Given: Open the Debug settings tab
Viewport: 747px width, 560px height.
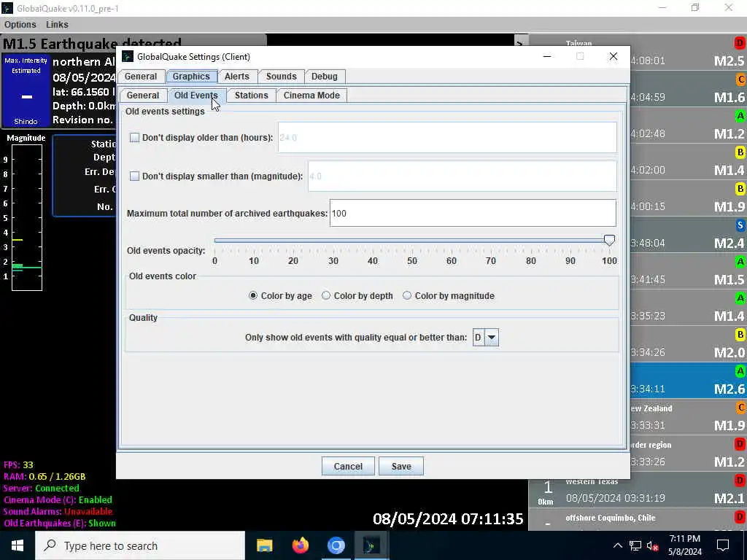Looking at the screenshot, I should coord(325,76).
